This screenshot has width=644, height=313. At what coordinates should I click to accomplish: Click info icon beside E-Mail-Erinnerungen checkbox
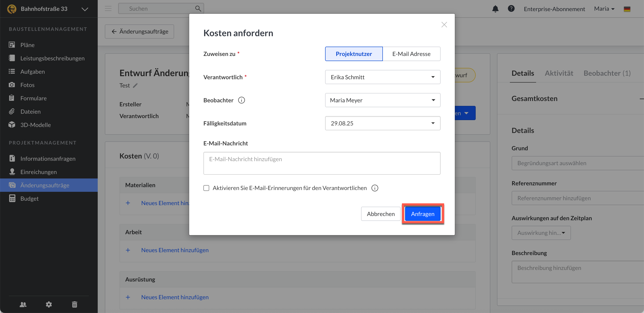(374, 188)
